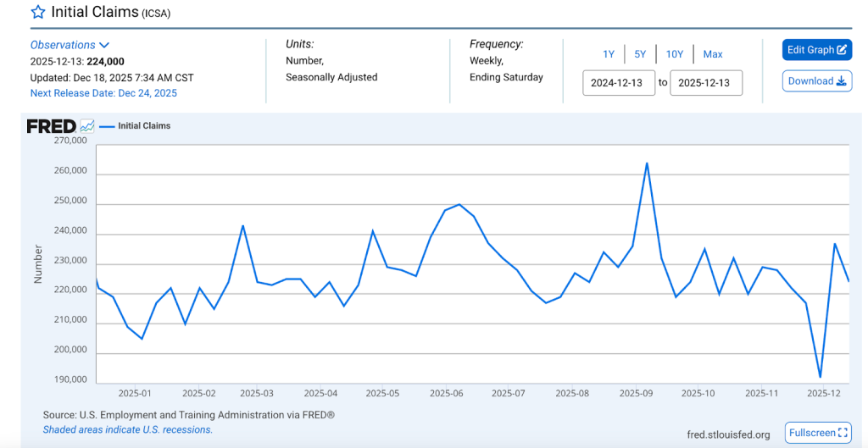The height and width of the screenshot is (448, 868).
Task: Click the FRED logo on the chart
Action: [52, 126]
